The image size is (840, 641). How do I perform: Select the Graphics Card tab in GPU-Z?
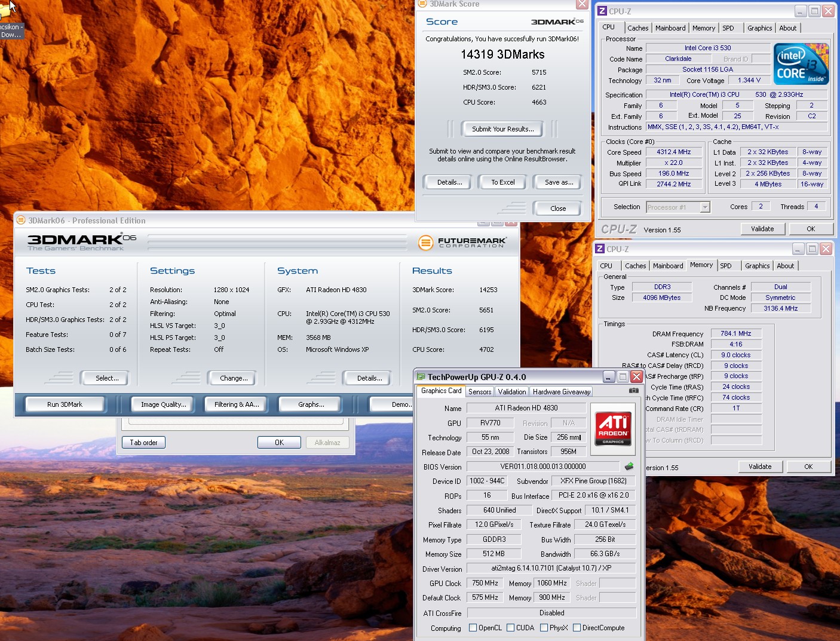click(x=441, y=391)
